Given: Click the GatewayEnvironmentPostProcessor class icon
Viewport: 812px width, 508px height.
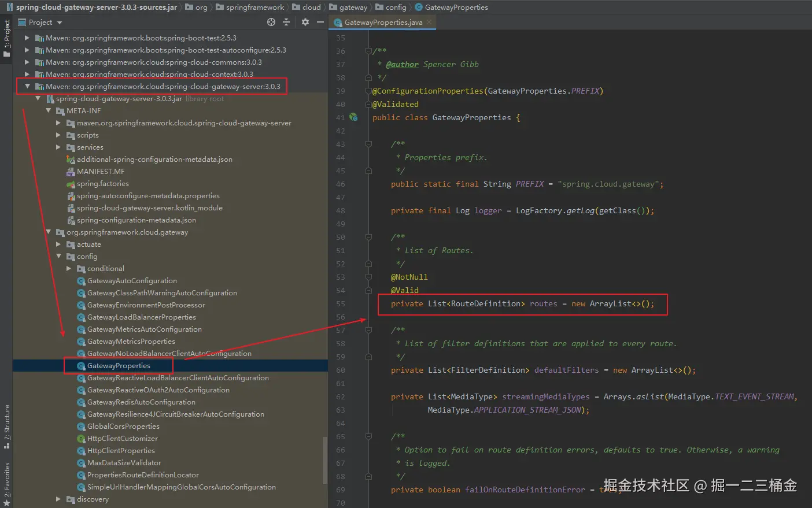Looking at the screenshot, I should tap(82, 305).
